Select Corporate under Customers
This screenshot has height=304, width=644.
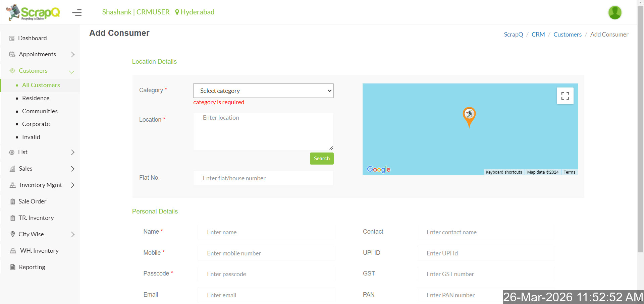(x=36, y=124)
